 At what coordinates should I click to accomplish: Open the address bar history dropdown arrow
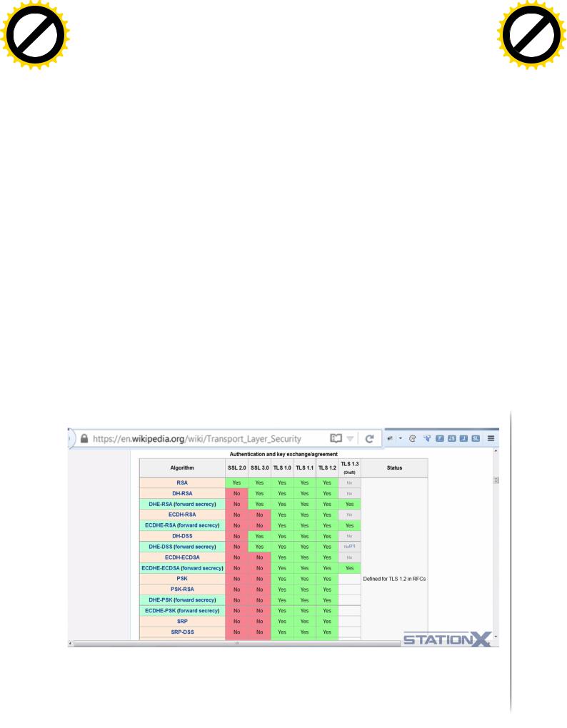(x=350, y=439)
